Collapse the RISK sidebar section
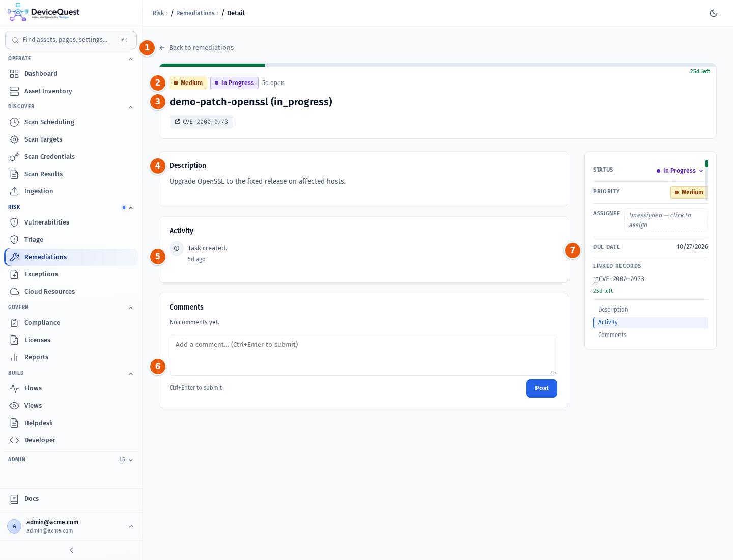Viewport: 733px width, 560px height. (131, 208)
